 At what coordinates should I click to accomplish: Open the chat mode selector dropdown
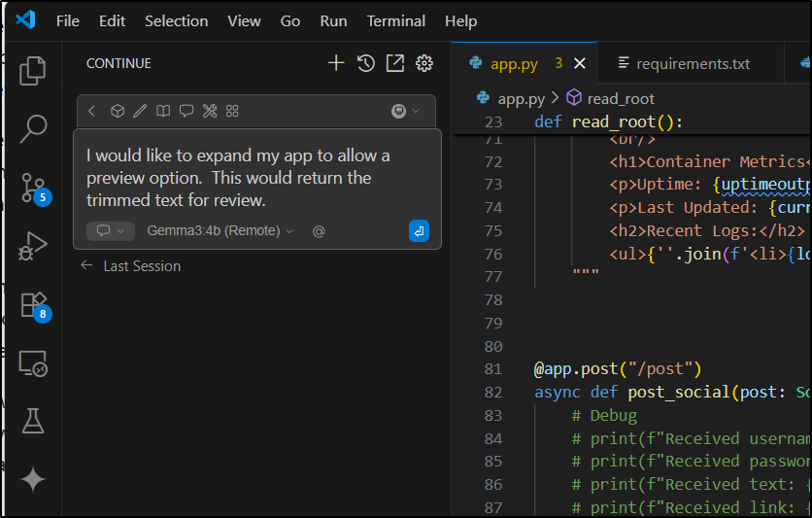111,231
